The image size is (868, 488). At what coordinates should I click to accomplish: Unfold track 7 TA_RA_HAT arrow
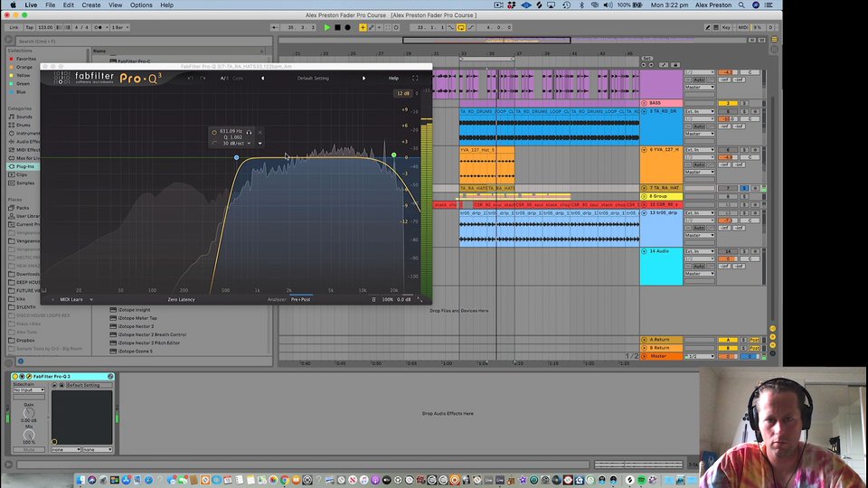click(x=644, y=188)
